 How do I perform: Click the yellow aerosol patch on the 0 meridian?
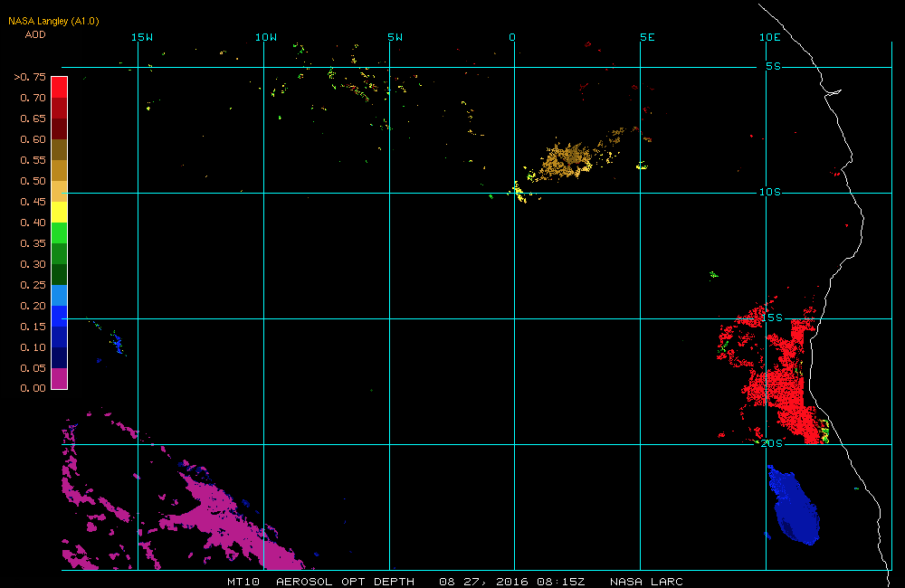coord(519,191)
